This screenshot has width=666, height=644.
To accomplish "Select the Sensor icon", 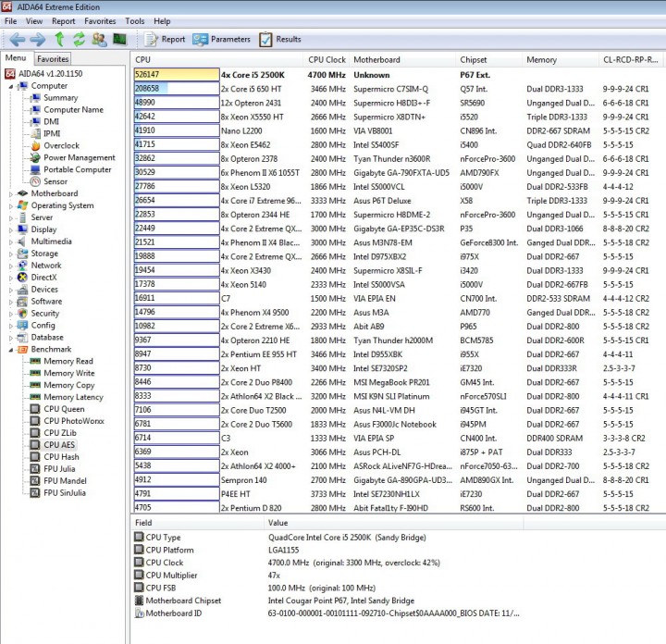I will tap(36, 181).
